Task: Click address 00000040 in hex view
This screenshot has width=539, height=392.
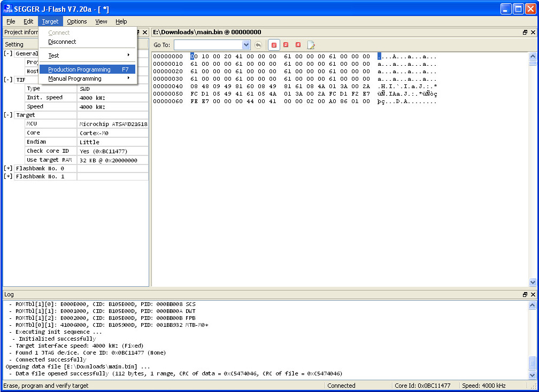Action: pyautogui.click(x=168, y=86)
